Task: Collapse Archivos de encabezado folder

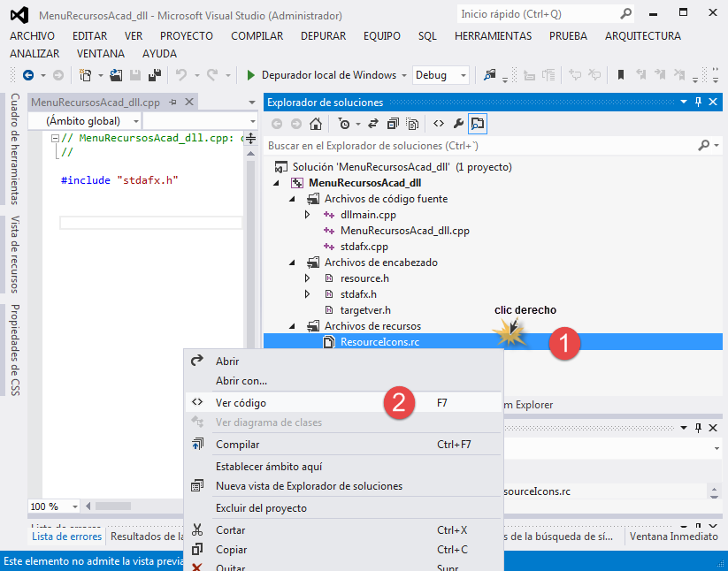Action: [292, 263]
